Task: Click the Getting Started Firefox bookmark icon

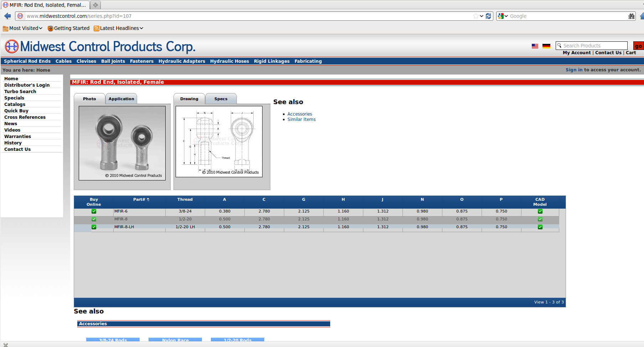Action: click(x=51, y=29)
